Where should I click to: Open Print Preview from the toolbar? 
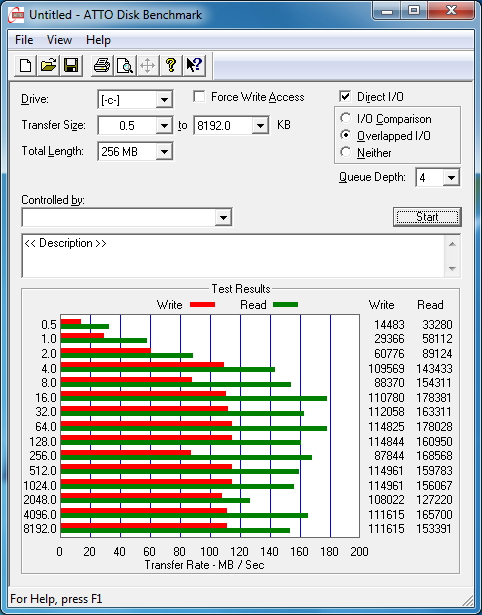[x=125, y=66]
